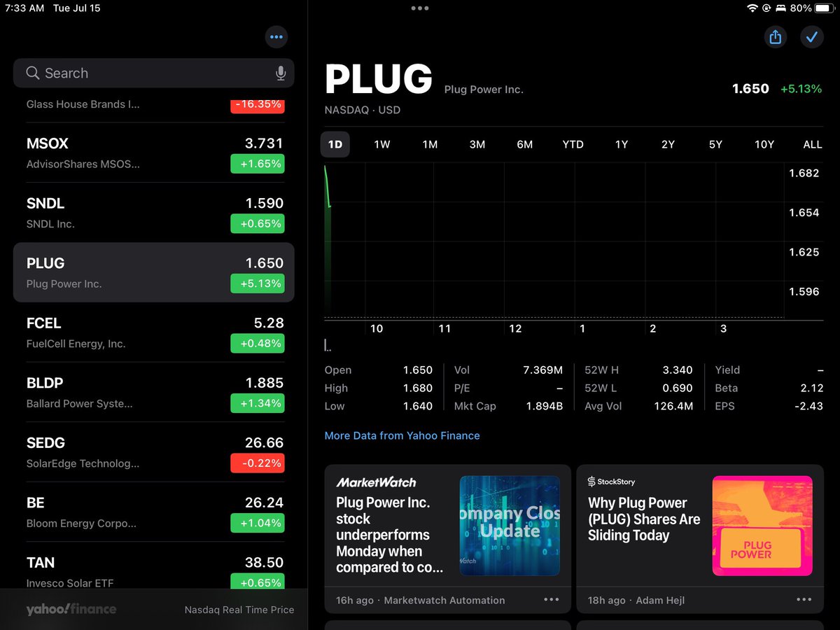Tap the Beta 2.12 value
840x630 pixels.
tap(813, 388)
